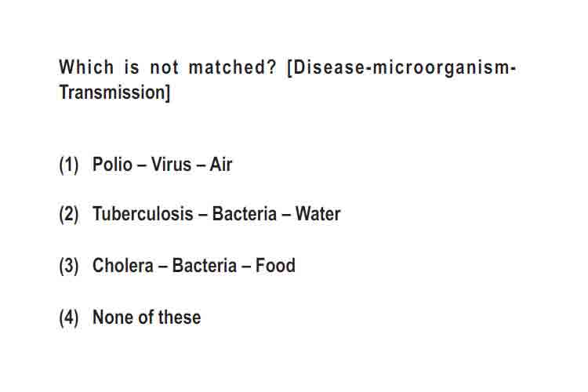Click the word Which in the question

tap(86, 67)
